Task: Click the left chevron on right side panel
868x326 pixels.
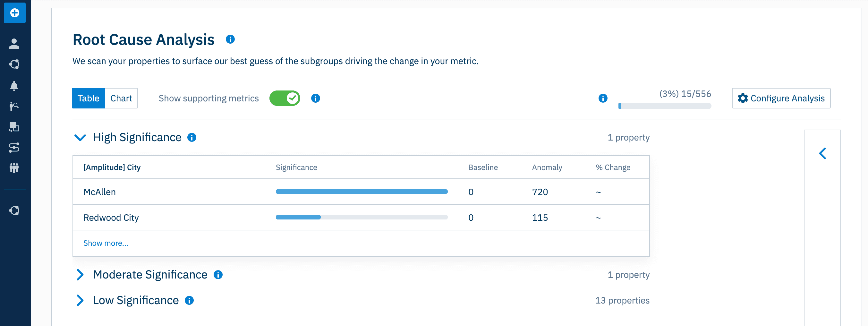Action: [x=822, y=153]
